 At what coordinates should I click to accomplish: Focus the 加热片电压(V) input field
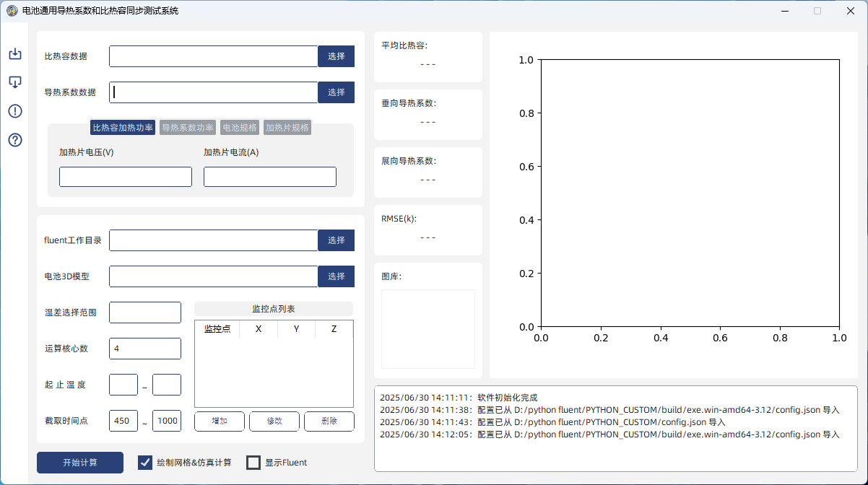tap(126, 177)
